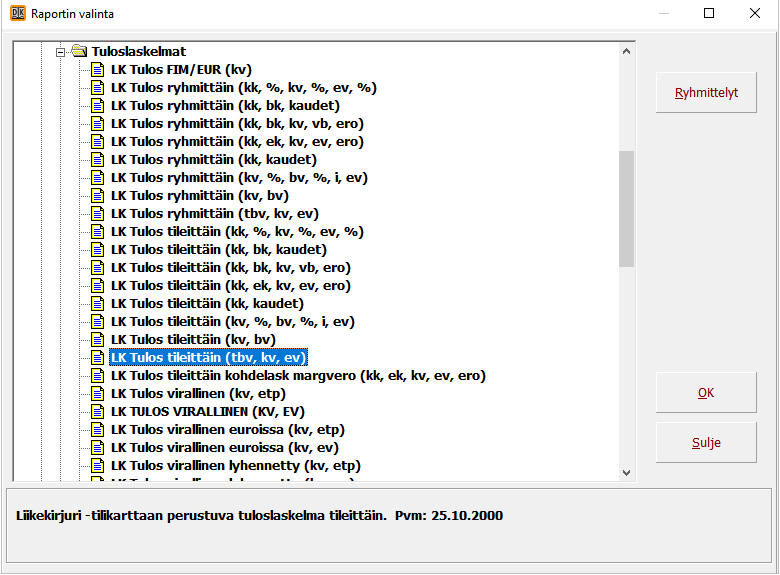The image size is (780, 575).
Task: Click the icon beside LK Tulos tileittäin (kk, kaudet)
Action: point(97,303)
